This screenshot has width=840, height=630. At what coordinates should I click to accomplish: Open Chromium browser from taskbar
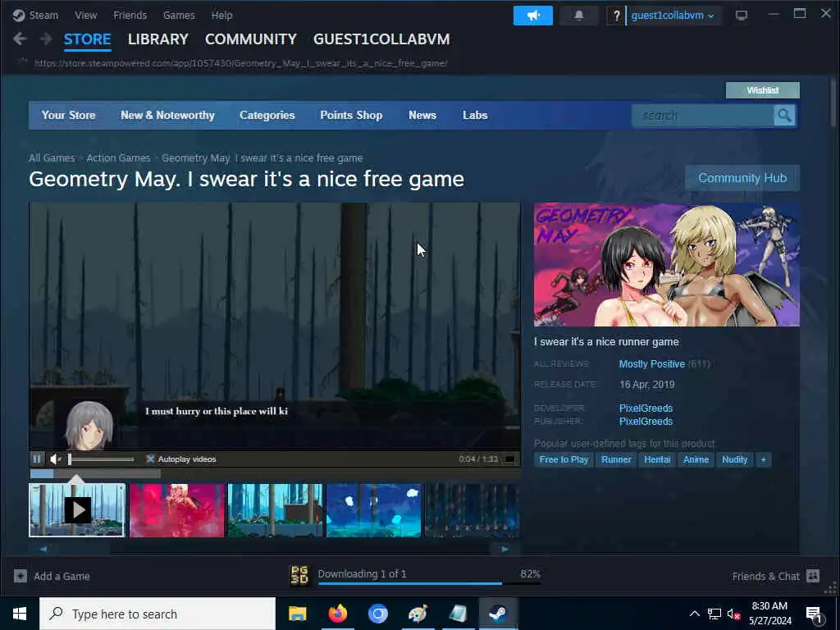[377, 614]
